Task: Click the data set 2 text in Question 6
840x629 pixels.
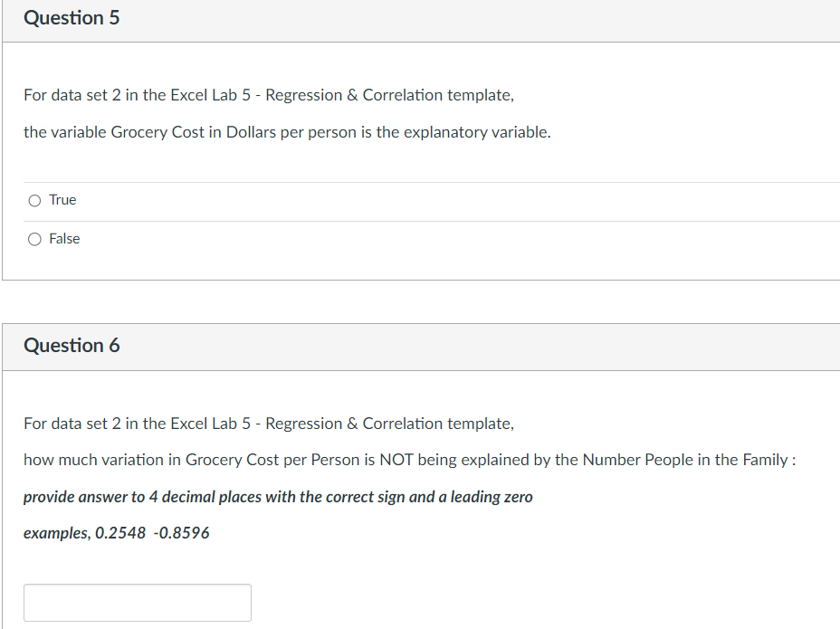Action: [84, 423]
